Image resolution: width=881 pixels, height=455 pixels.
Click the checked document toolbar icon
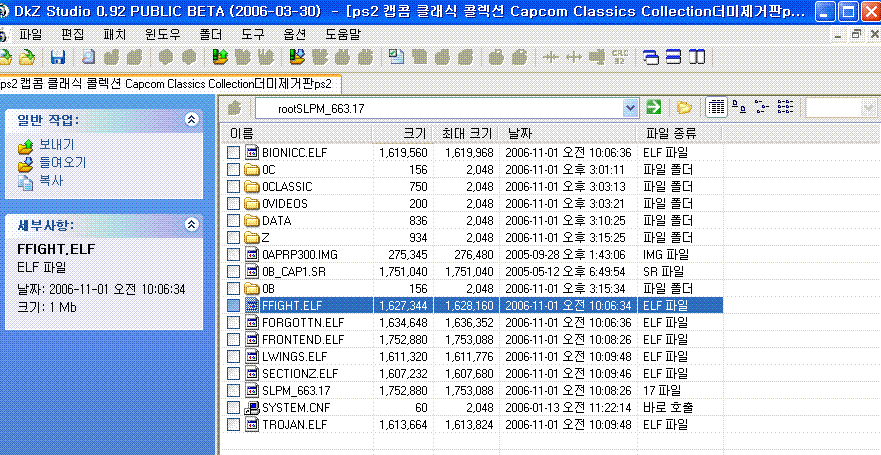[397, 57]
